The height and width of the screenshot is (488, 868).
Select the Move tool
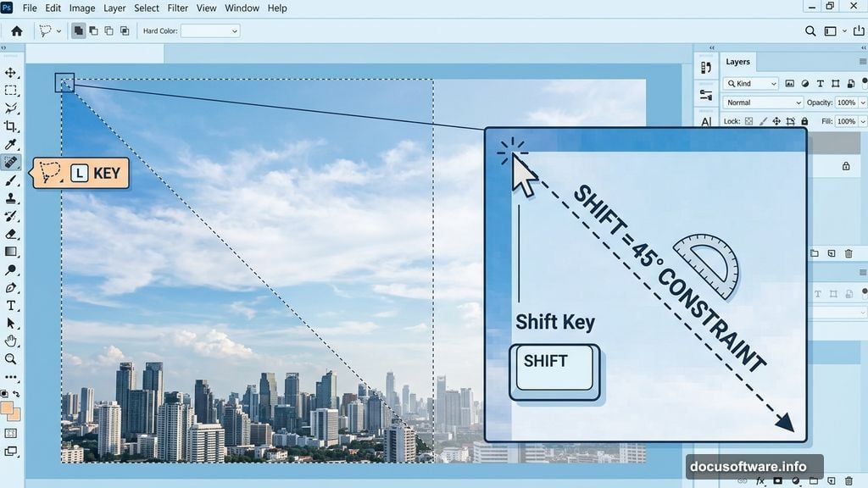coord(11,74)
